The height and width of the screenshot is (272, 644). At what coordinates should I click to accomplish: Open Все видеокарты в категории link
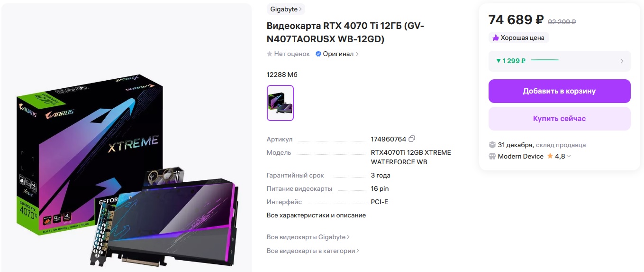(x=313, y=251)
